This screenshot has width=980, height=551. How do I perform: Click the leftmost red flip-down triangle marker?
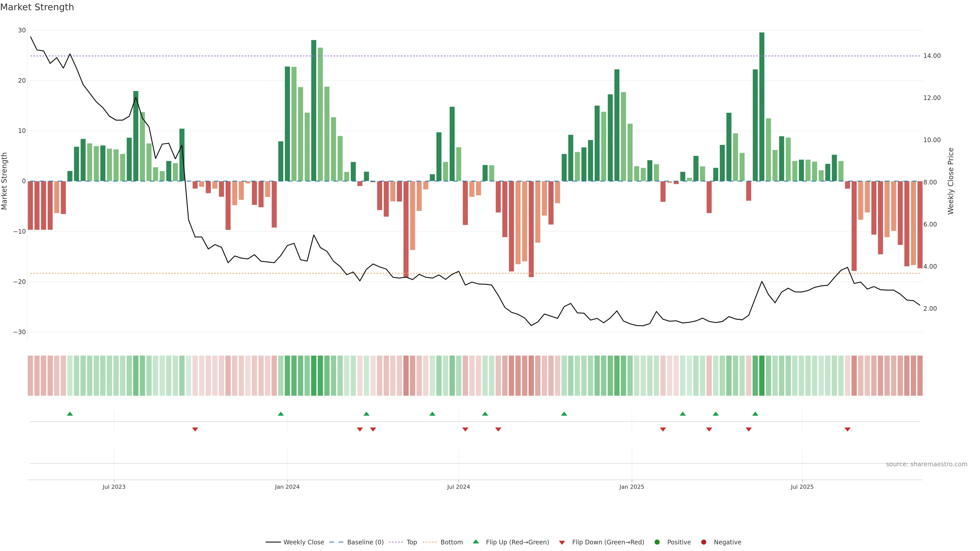pos(195,429)
